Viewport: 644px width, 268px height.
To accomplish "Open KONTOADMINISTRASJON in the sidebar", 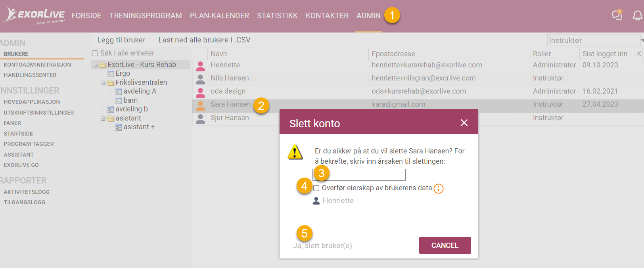I will click(x=37, y=65).
